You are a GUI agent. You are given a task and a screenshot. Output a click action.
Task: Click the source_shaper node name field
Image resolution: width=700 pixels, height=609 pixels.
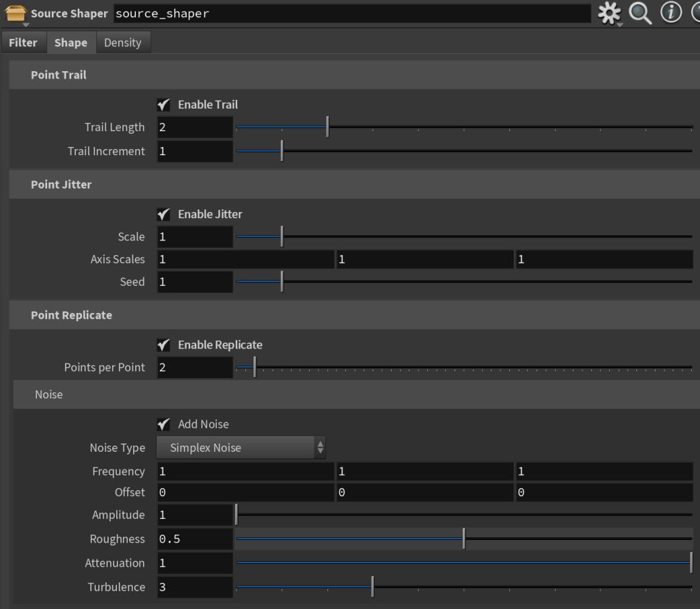(x=351, y=14)
